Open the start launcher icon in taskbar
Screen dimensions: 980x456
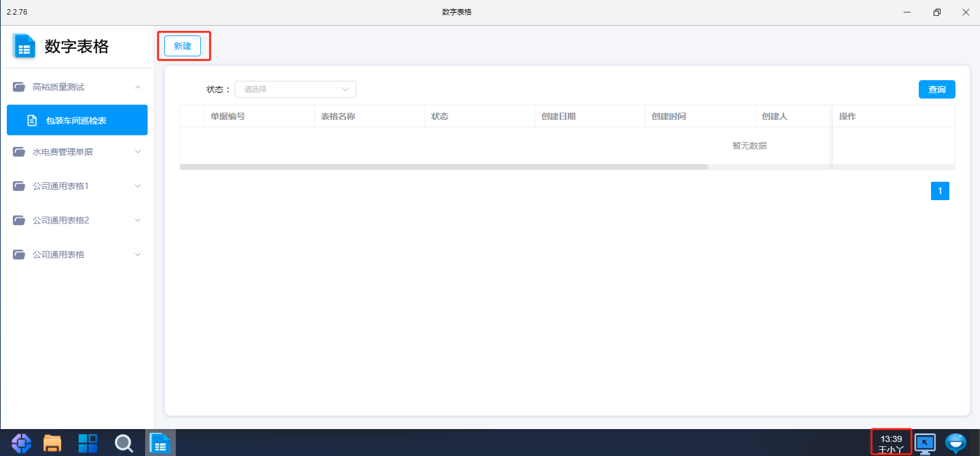tap(21, 443)
